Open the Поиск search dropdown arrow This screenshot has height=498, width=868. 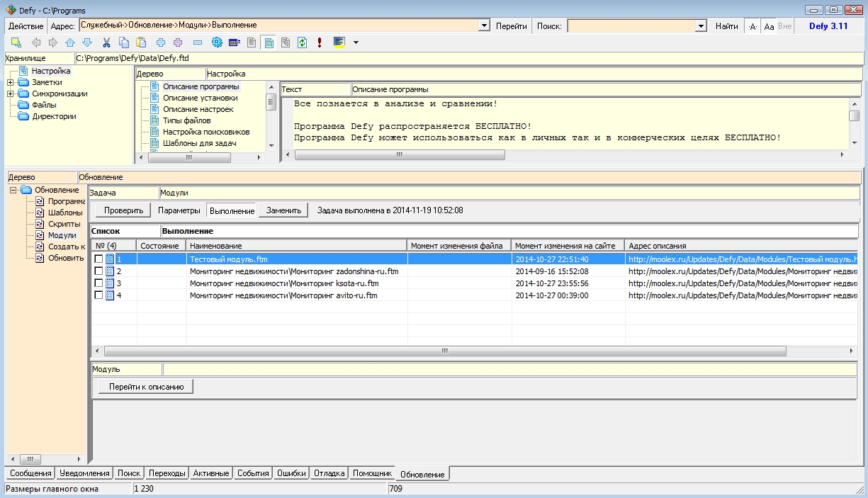[x=701, y=26]
